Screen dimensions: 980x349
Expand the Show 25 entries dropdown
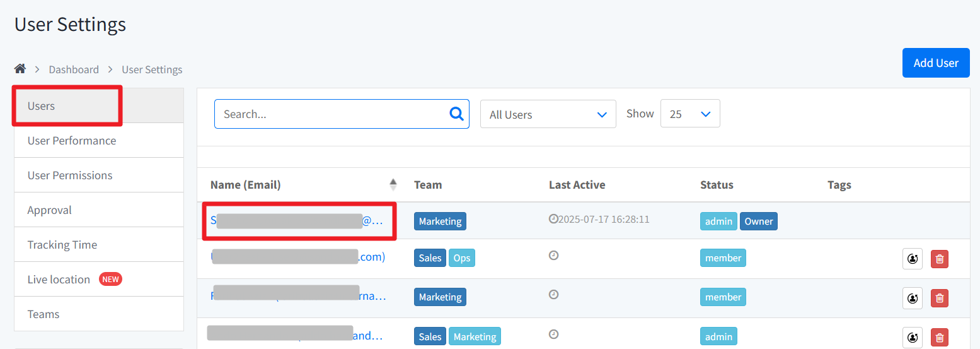[x=689, y=114]
